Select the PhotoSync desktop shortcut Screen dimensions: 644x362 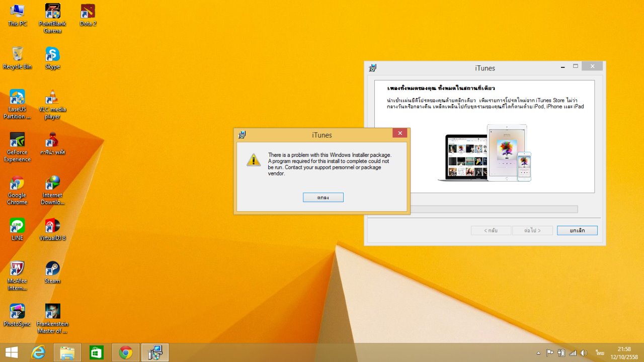point(17,315)
